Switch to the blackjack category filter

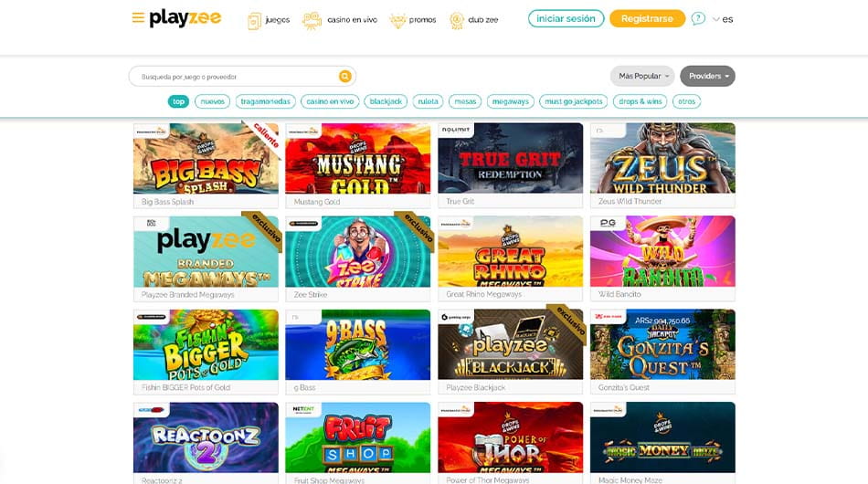tap(386, 101)
